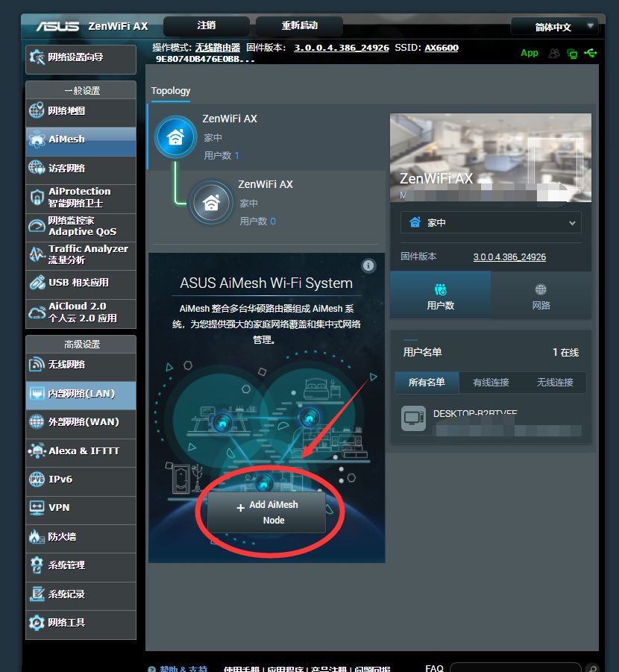Click the wizard icon beside 网络设置向导
Screen dimensions: 619x672
(x=37, y=57)
